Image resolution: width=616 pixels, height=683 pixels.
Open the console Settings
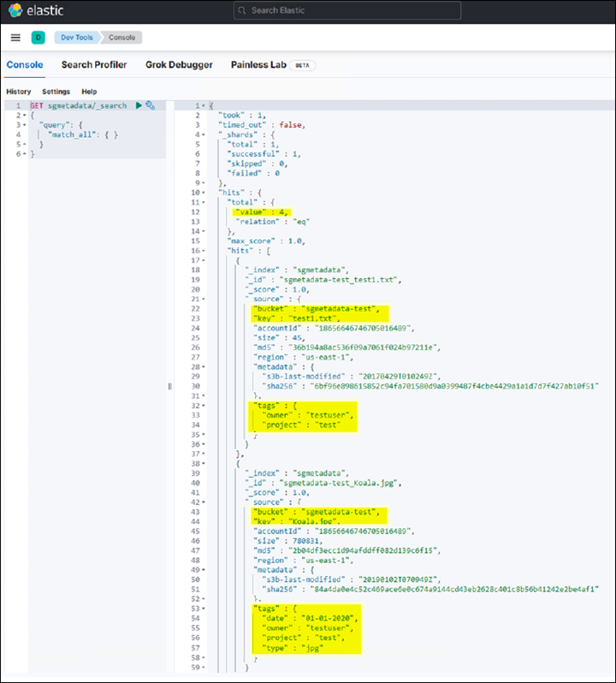56,92
